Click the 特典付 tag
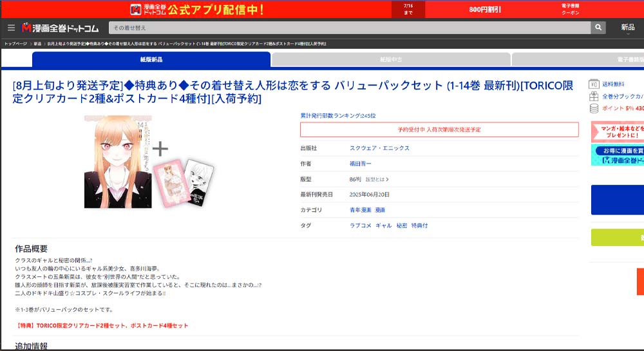This screenshot has height=351, width=644. (419, 226)
